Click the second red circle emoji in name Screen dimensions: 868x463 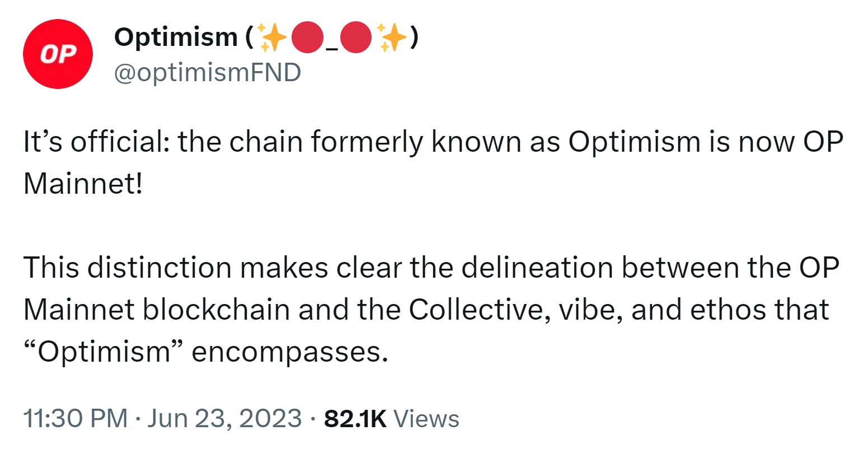(x=356, y=38)
